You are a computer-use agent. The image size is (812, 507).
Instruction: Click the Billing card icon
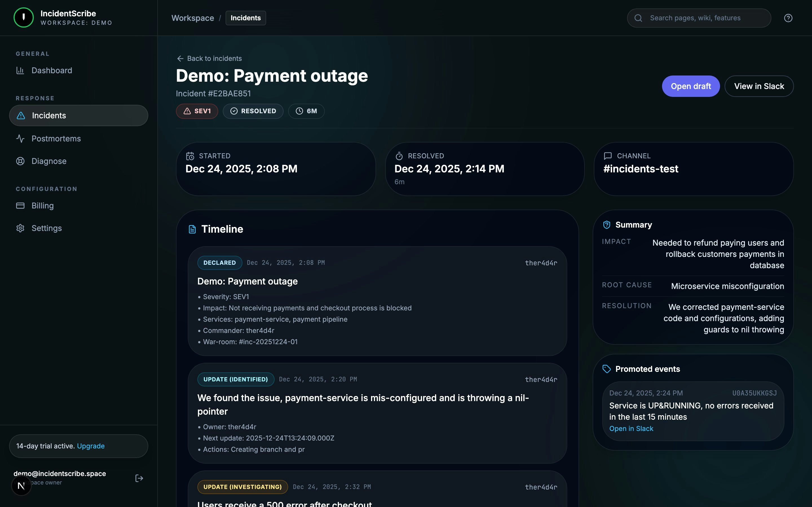(x=20, y=206)
